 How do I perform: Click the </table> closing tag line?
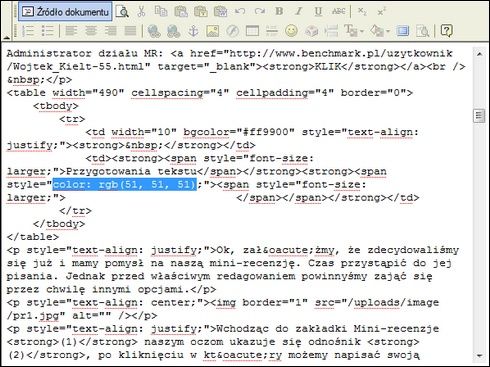[33, 237]
